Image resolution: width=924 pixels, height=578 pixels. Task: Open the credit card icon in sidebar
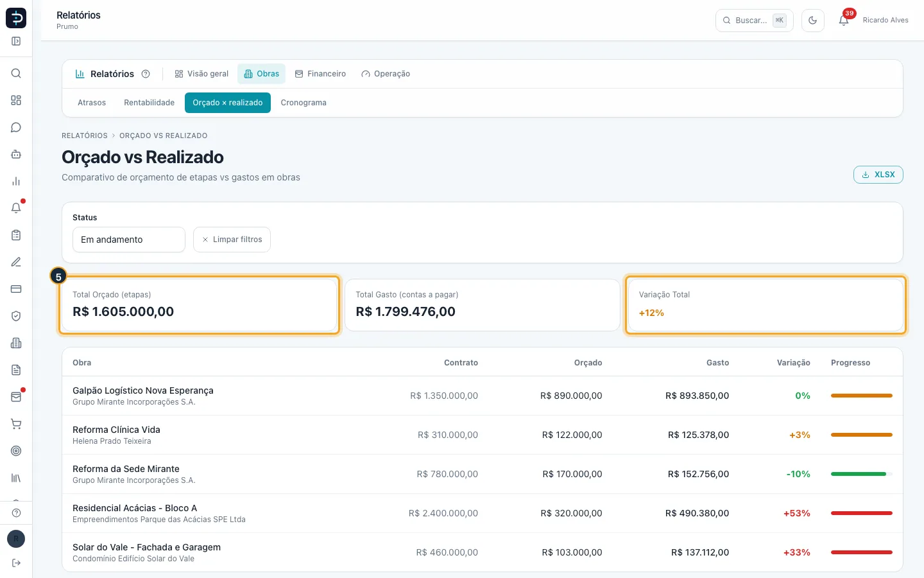(x=16, y=289)
